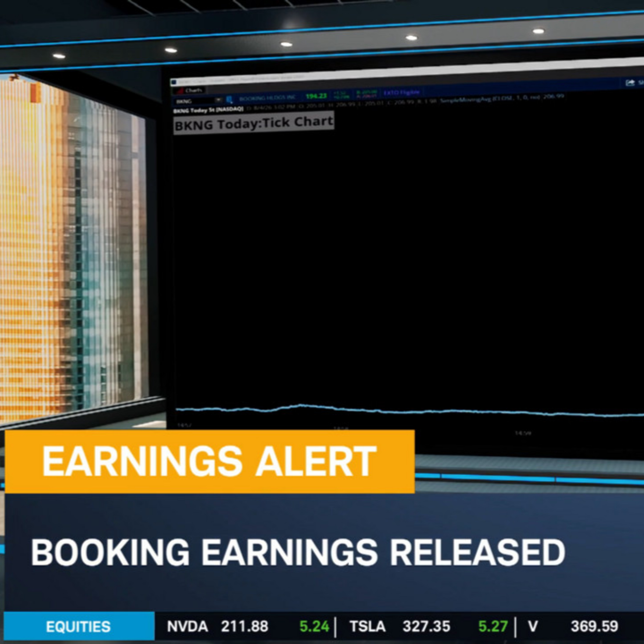Click the "BKNG Today St [NASDAQ]" chart header

pos(209,110)
